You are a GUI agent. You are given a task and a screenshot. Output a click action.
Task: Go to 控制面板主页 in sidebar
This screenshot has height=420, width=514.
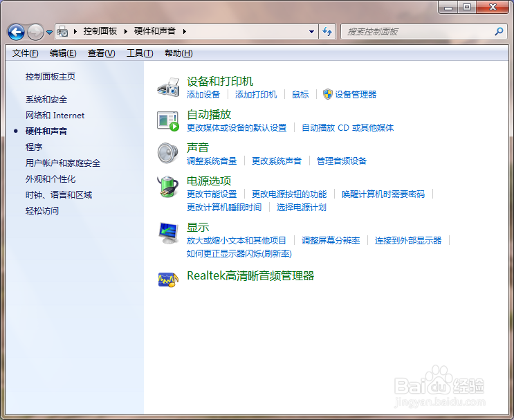click(51, 77)
